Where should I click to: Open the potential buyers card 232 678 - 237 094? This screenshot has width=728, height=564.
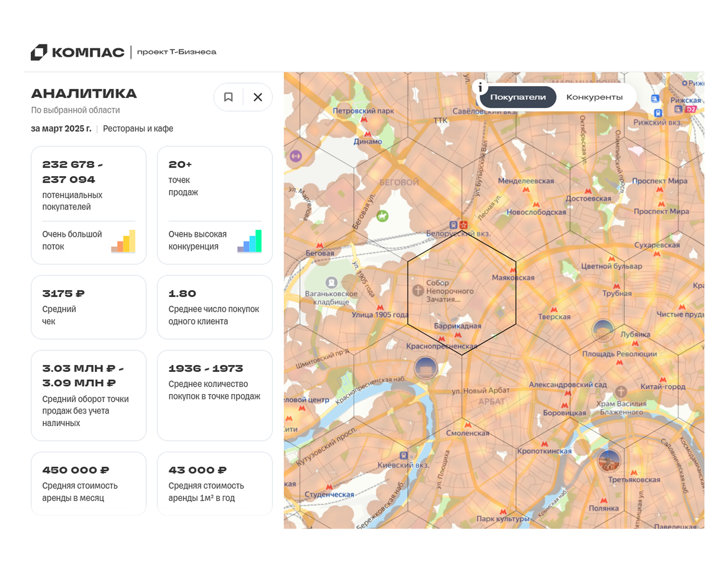click(88, 205)
